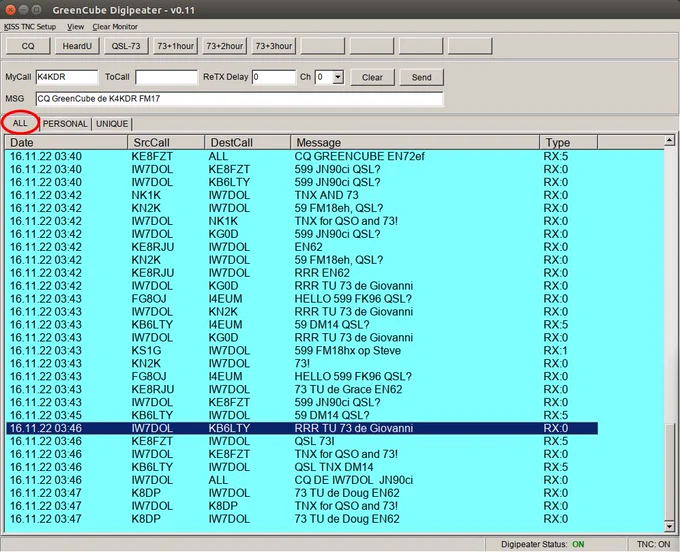680x552 pixels.
Task: Click the QSL-73 macro button
Action: [x=126, y=46]
